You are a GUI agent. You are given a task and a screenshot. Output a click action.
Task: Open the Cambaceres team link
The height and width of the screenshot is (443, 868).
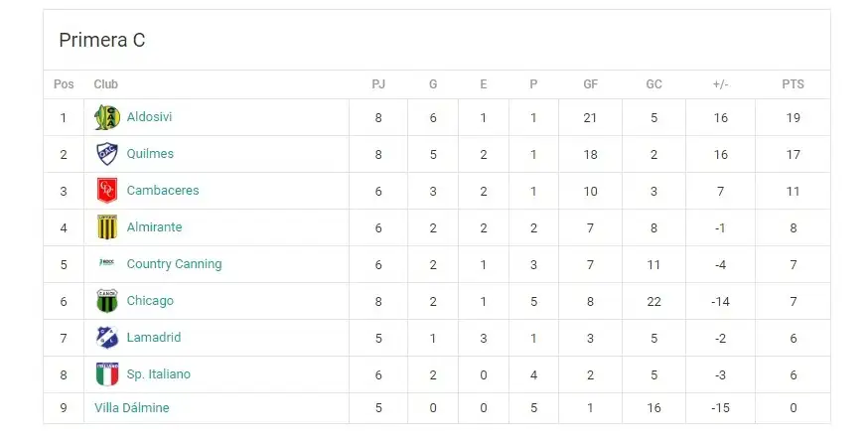point(163,191)
